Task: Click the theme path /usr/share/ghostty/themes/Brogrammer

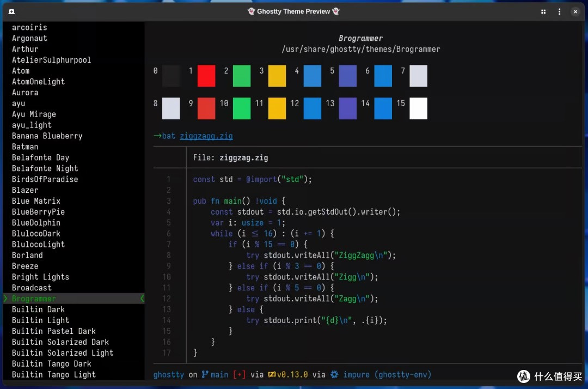Action: [x=361, y=49]
